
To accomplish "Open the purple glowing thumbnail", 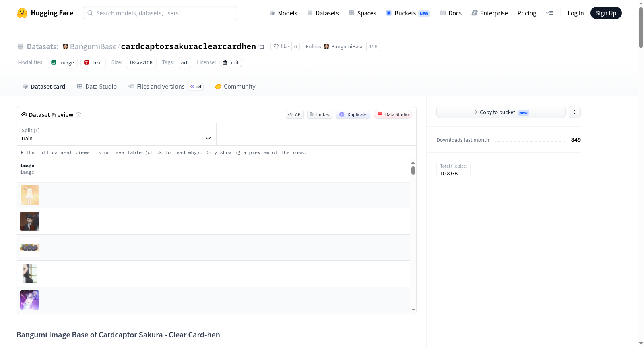I will coord(30,300).
